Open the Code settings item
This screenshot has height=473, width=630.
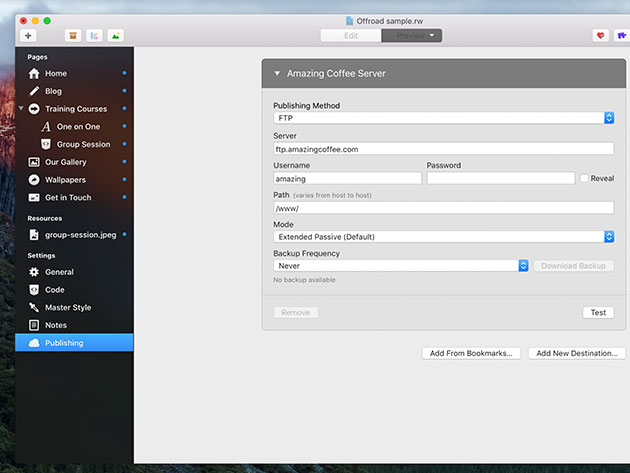click(x=74, y=290)
